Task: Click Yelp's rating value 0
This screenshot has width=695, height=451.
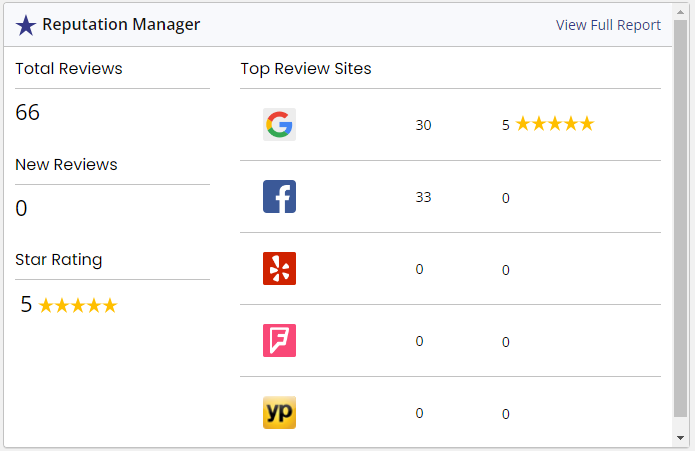Action: point(506,270)
